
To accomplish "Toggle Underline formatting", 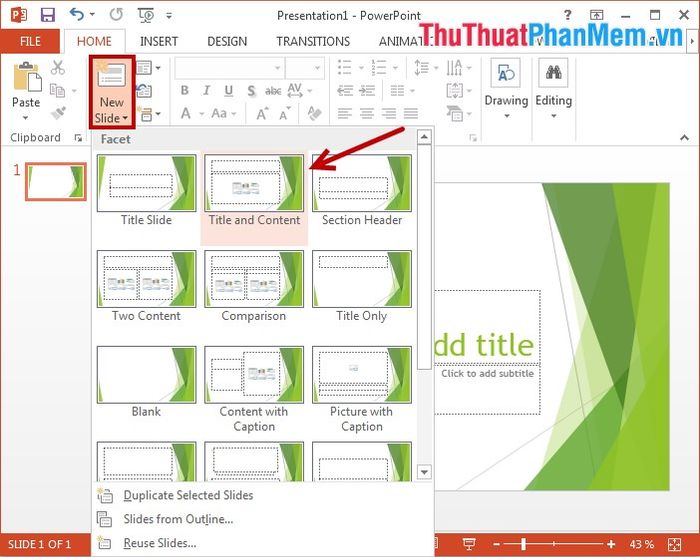I will 229,91.
